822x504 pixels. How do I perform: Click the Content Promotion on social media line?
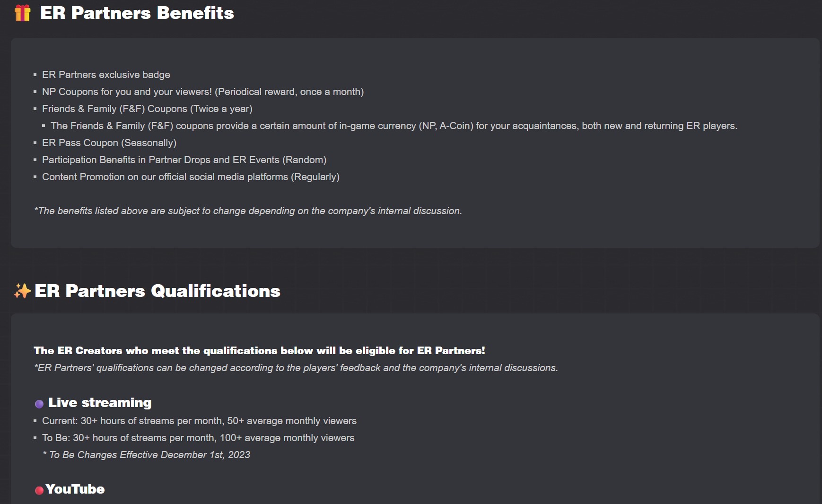point(191,177)
